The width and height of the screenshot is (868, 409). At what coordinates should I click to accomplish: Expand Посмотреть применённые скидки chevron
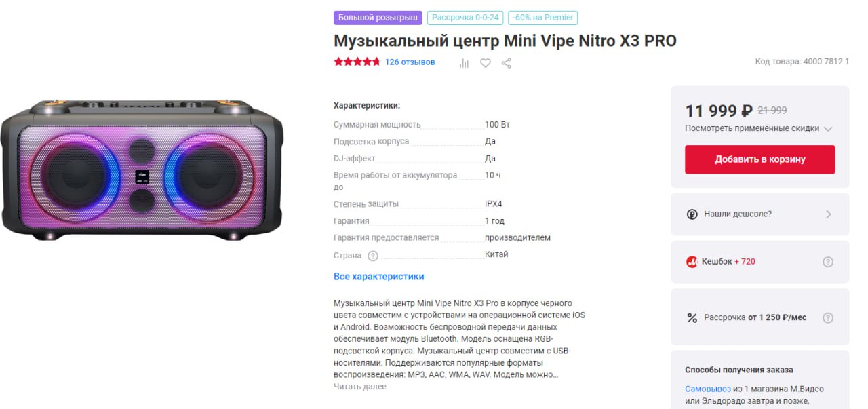[x=828, y=129]
